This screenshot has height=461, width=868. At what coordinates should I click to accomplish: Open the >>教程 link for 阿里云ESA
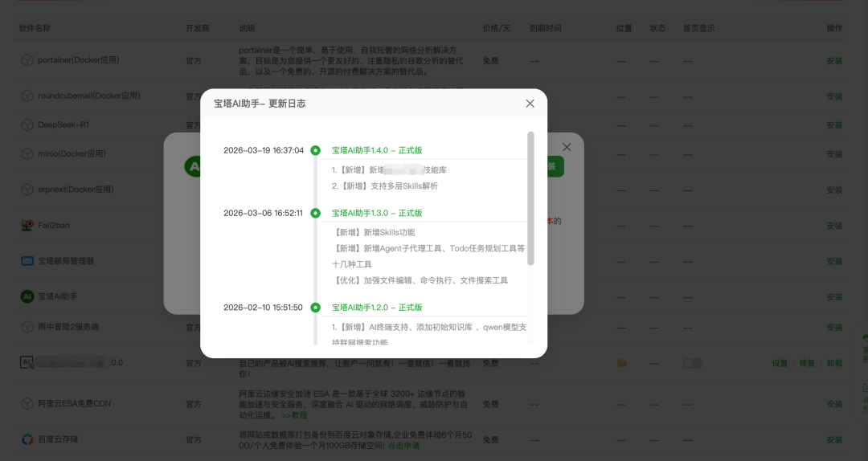[294, 415]
